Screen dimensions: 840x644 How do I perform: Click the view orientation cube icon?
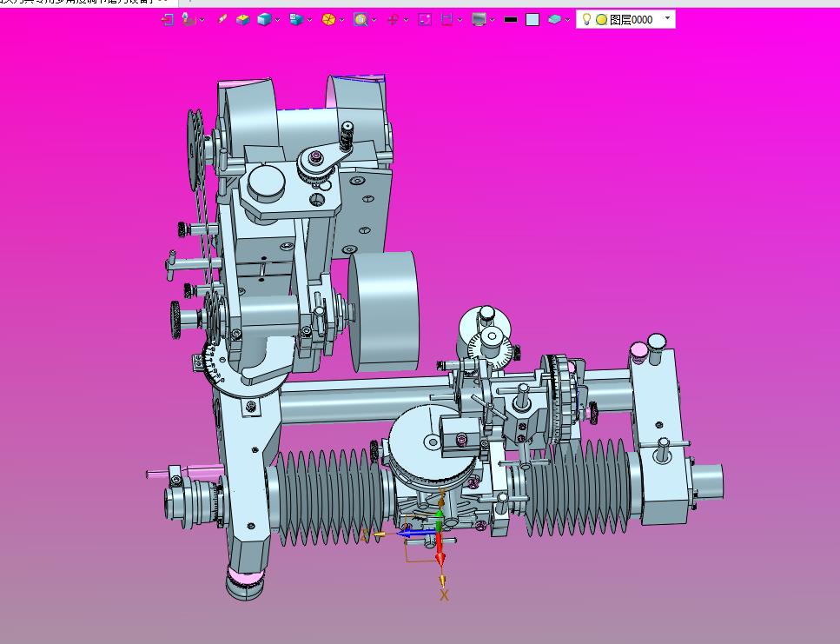(x=296, y=20)
